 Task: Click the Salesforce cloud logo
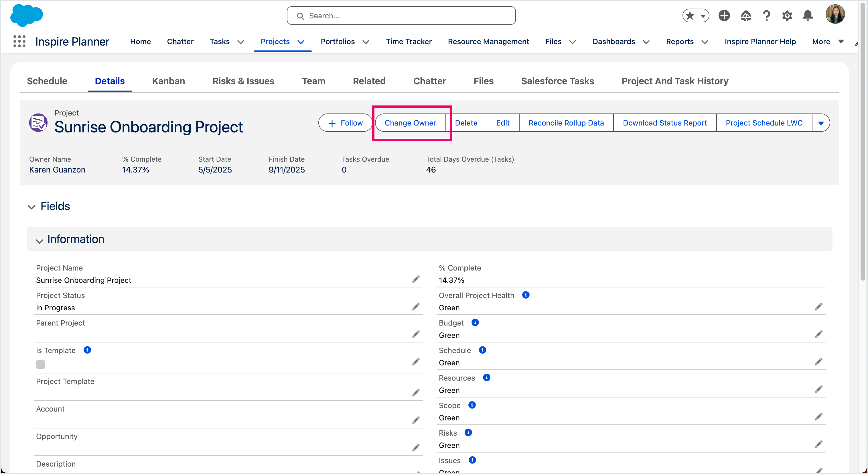pyautogui.click(x=27, y=15)
